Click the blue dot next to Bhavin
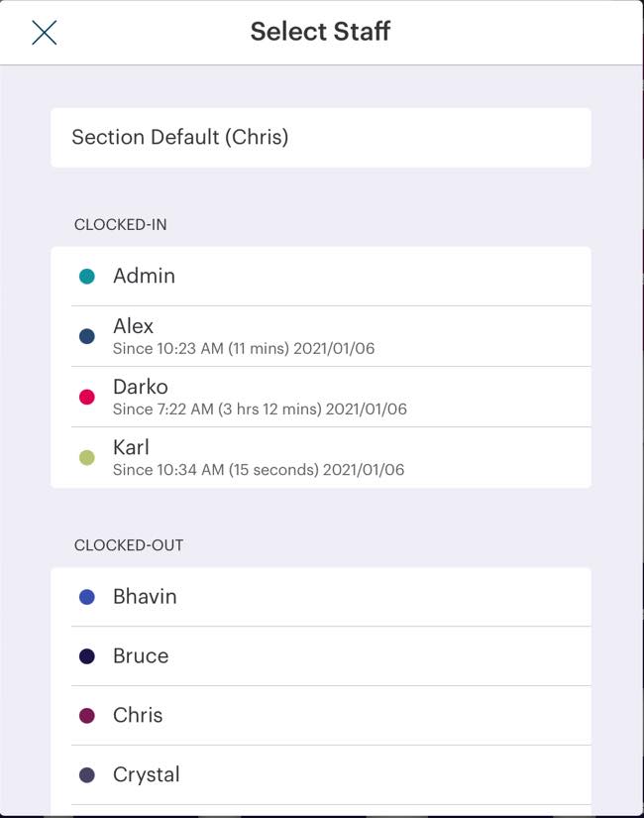This screenshot has height=818, width=644. click(87, 597)
